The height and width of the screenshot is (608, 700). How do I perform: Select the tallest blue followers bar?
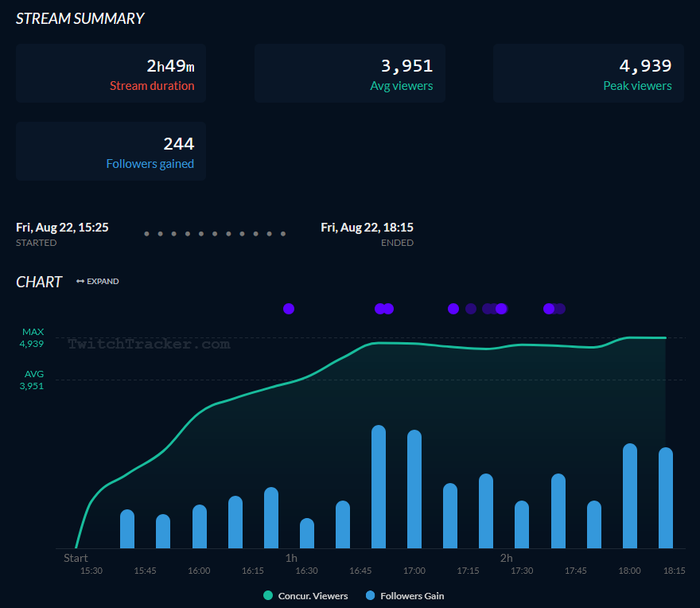pos(379,486)
